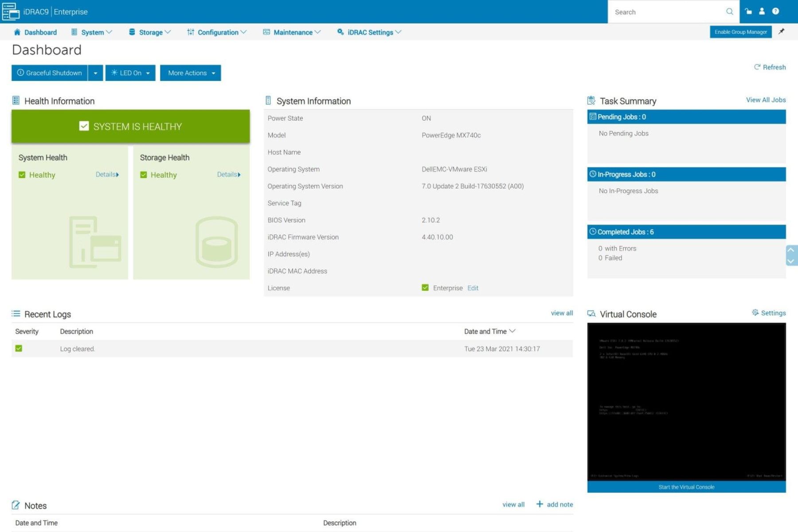Open the View All Jobs link
The width and height of the screenshot is (798, 532).
pyautogui.click(x=766, y=100)
